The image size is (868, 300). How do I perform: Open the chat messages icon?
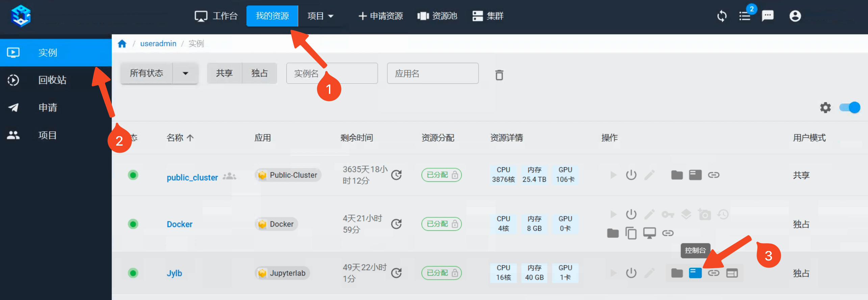pos(767,16)
